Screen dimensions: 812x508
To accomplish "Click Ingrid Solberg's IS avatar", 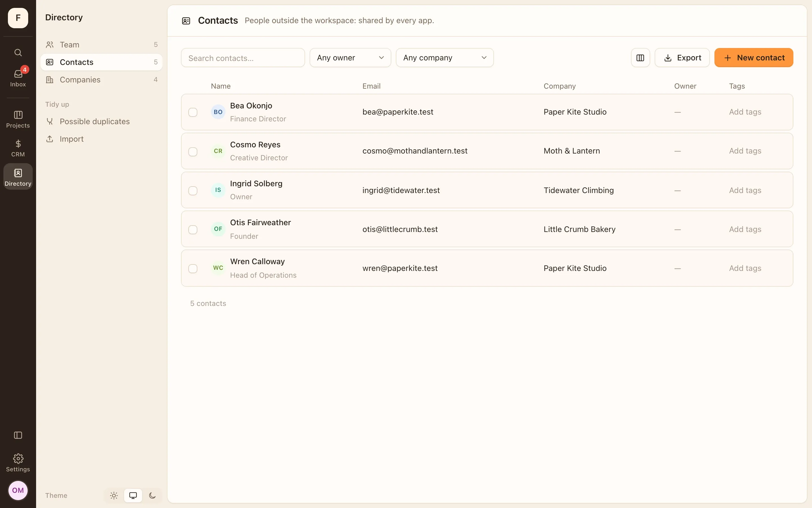I will click(218, 190).
